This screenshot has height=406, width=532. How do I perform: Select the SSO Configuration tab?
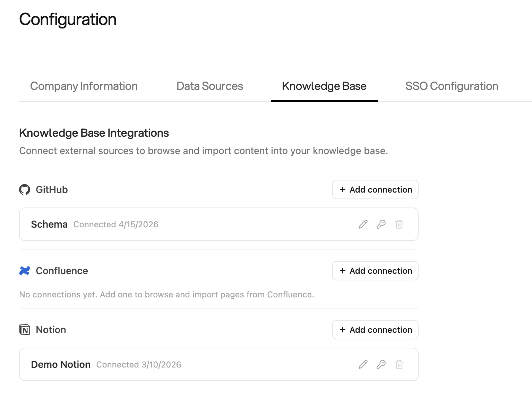(452, 86)
